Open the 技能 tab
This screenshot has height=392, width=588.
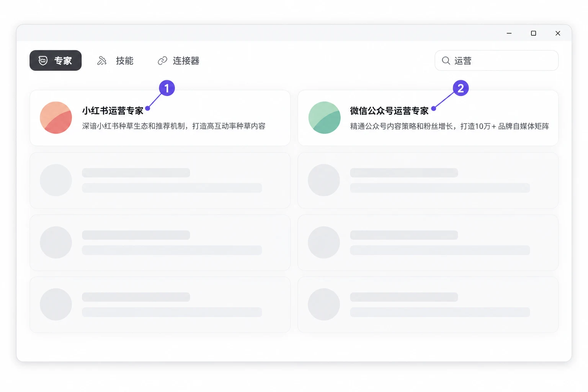[x=115, y=60]
